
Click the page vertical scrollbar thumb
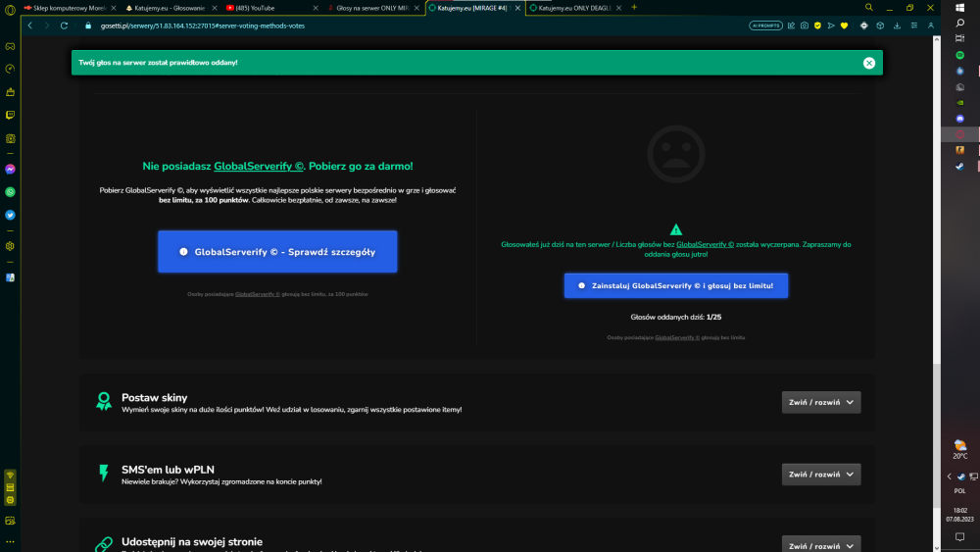[x=936, y=435]
